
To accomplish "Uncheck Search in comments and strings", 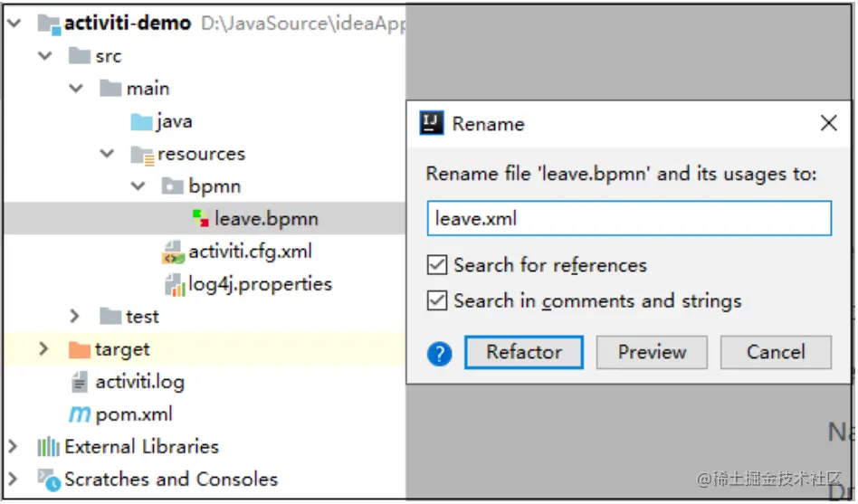I will coord(438,300).
